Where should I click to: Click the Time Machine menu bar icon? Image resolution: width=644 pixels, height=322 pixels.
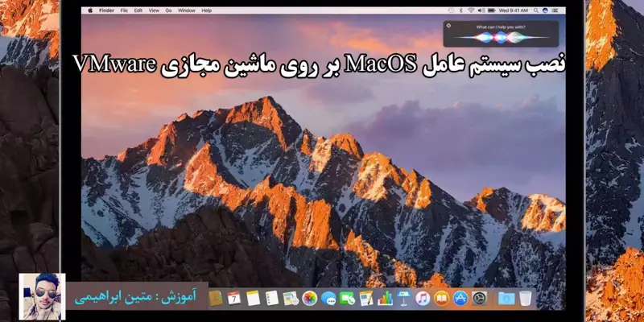coord(451,10)
